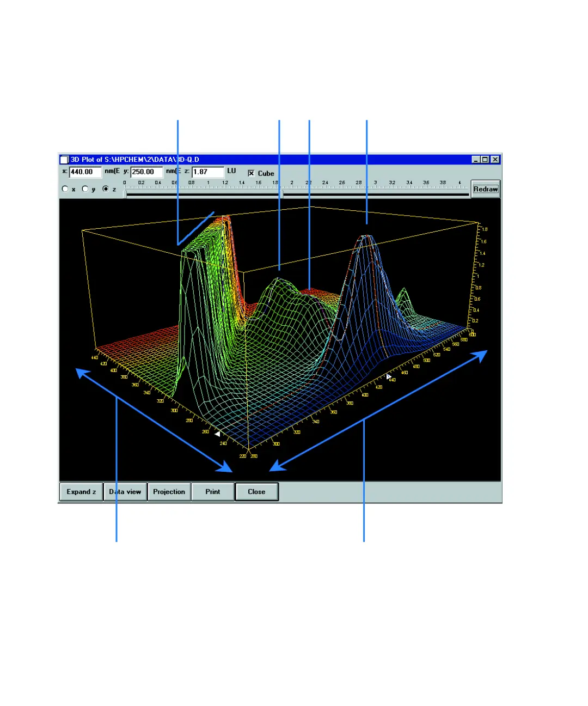Select the y axis radio button
Screen dimensions: 588x706
click(85, 189)
